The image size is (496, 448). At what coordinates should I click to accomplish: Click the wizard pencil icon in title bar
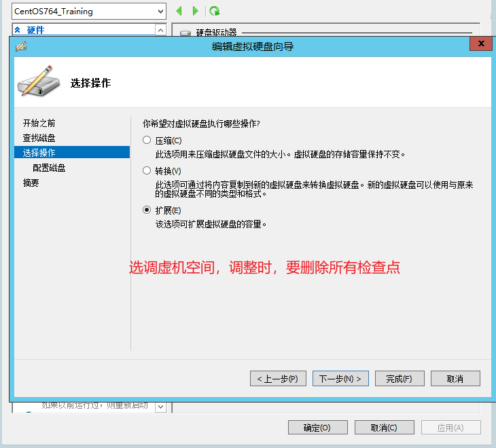21,46
